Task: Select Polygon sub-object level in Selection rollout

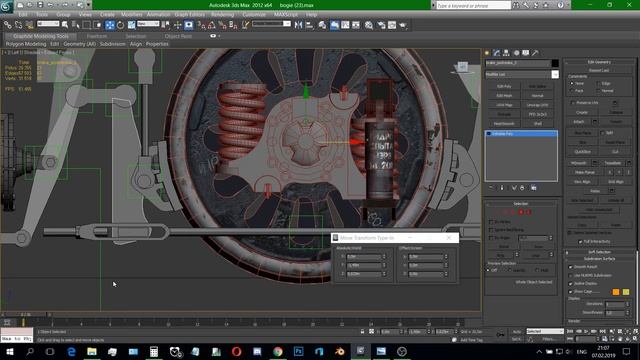Action: pos(521,212)
